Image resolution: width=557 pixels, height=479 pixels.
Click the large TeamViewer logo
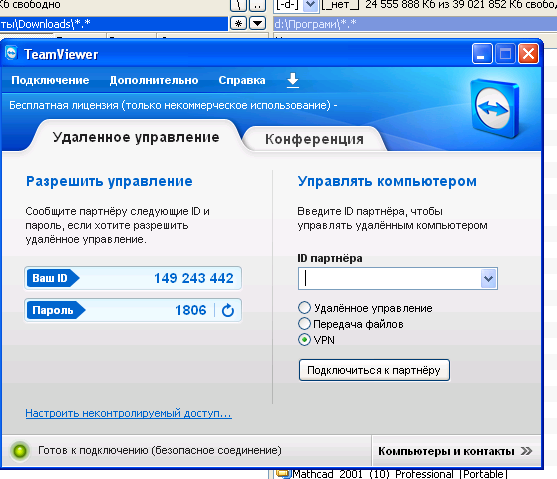tap(494, 108)
